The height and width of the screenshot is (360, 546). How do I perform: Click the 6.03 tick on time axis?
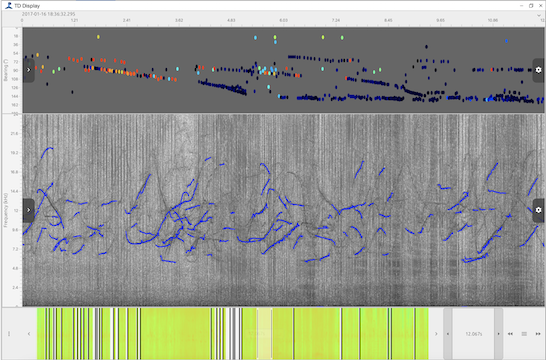click(283, 20)
